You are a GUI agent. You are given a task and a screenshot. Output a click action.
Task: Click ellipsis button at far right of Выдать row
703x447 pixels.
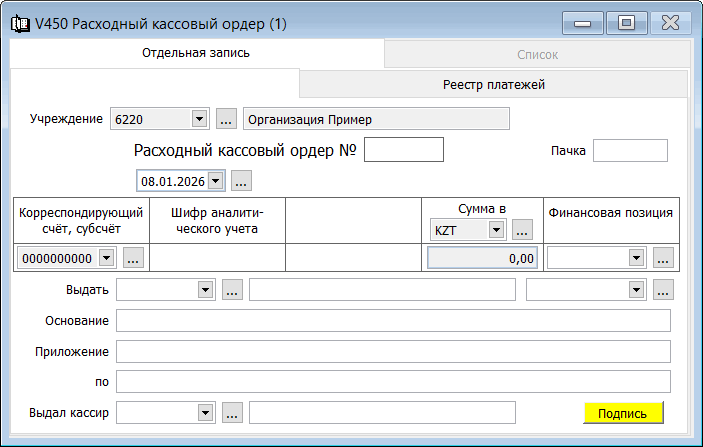(663, 290)
